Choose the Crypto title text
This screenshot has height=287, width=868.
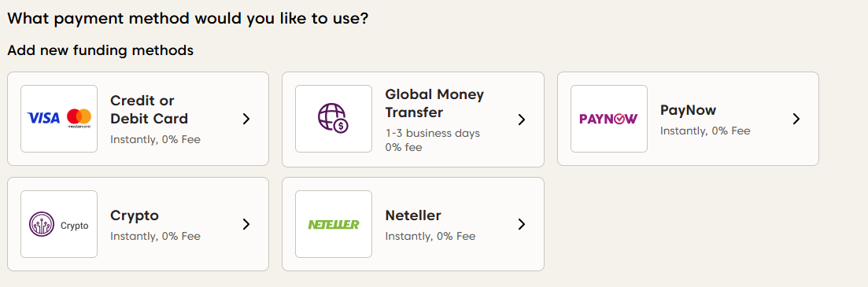[x=135, y=215]
